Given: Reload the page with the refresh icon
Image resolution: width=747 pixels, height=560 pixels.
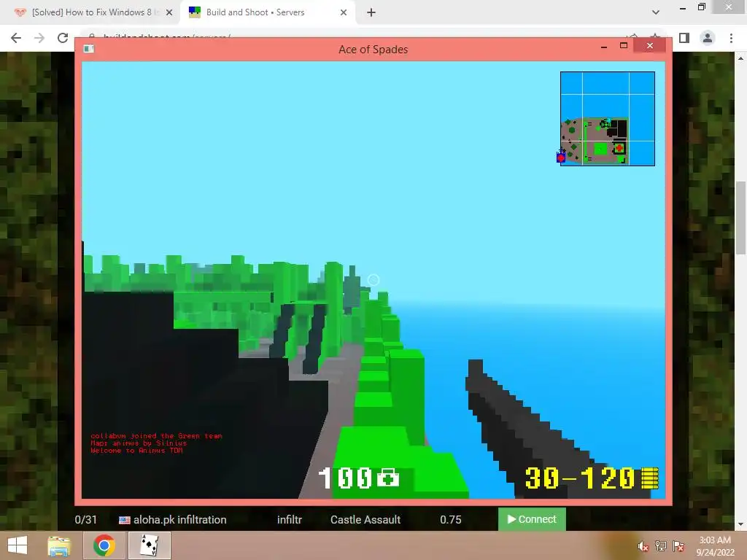Looking at the screenshot, I should pos(63,38).
